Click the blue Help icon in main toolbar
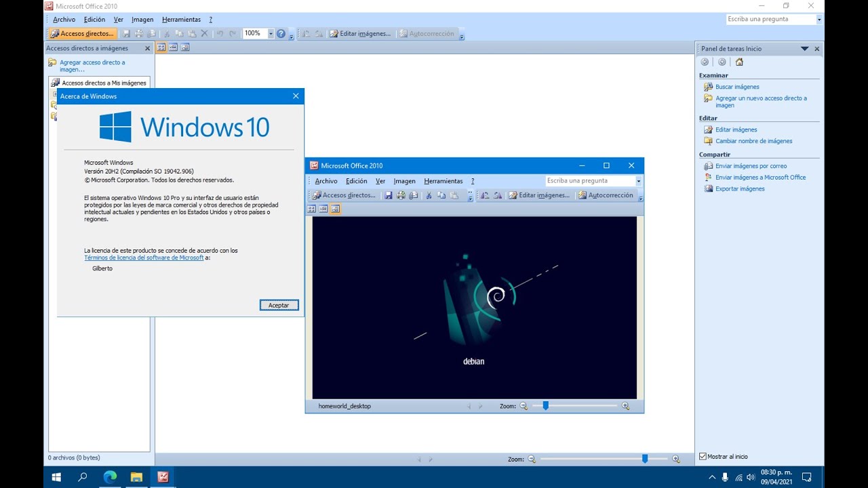This screenshot has height=488, width=868. (281, 33)
